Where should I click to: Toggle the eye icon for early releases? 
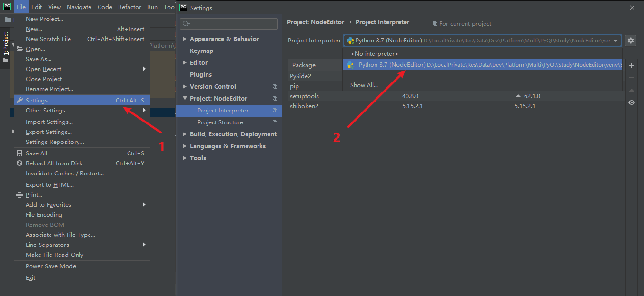click(x=632, y=102)
